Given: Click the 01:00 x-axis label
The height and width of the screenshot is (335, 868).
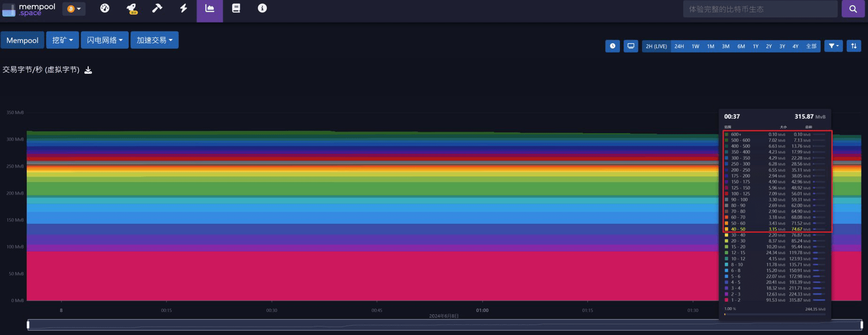Looking at the screenshot, I should tap(482, 310).
